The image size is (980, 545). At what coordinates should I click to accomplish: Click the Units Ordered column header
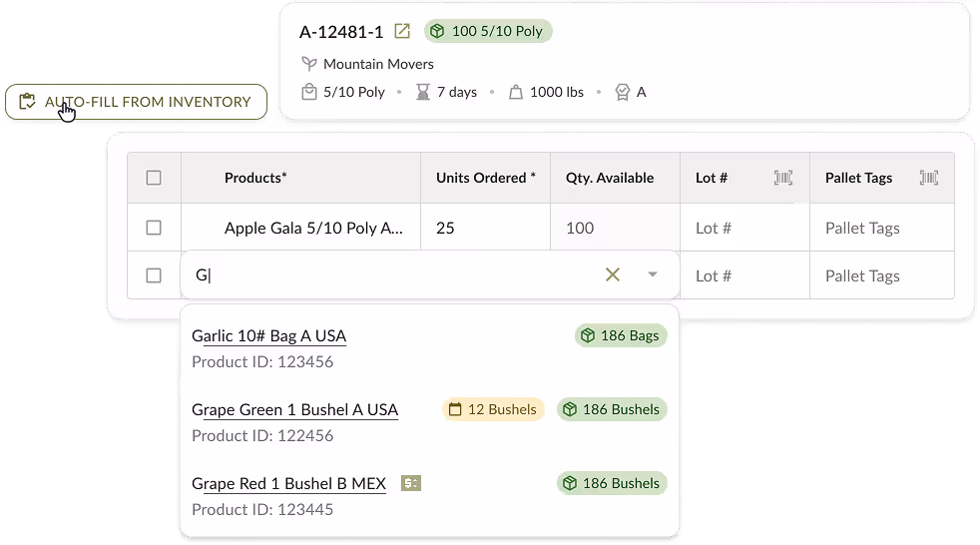pyautogui.click(x=486, y=178)
